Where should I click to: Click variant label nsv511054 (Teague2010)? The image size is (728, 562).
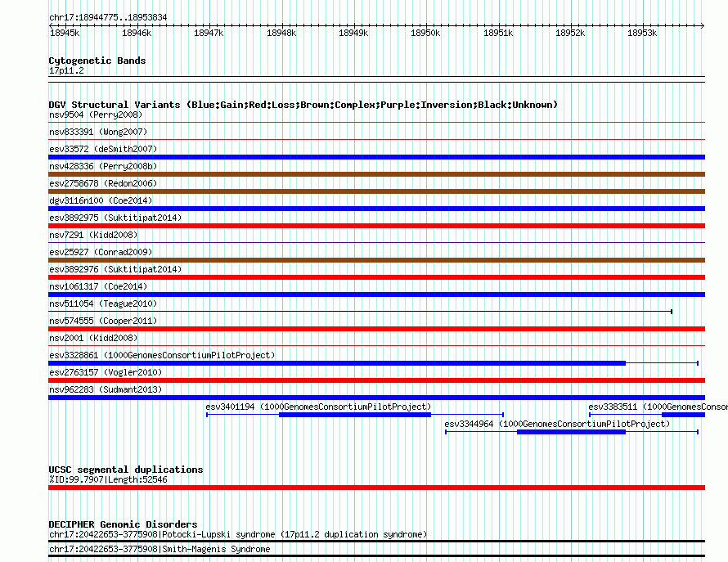pos(103,303)
